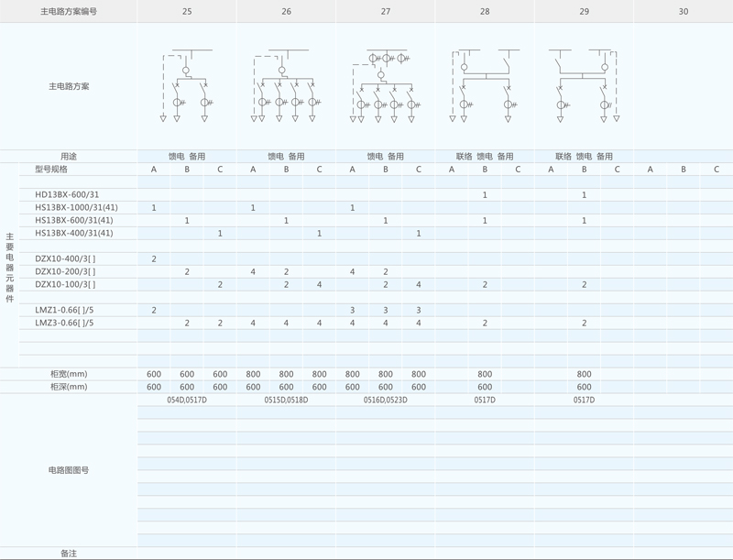Select the 电路图图号 row label
The width and height of the screenshot is (733, 560).
tap(69, 470)
